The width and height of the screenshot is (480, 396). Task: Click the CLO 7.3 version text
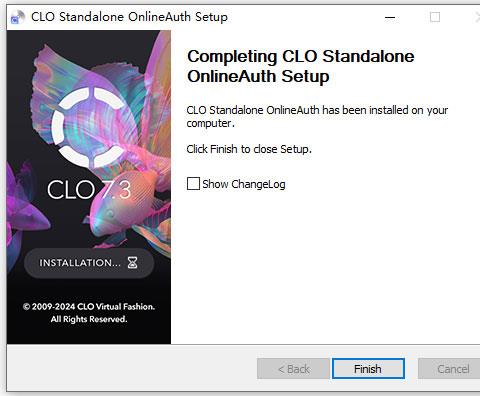[x=89, y=190]
